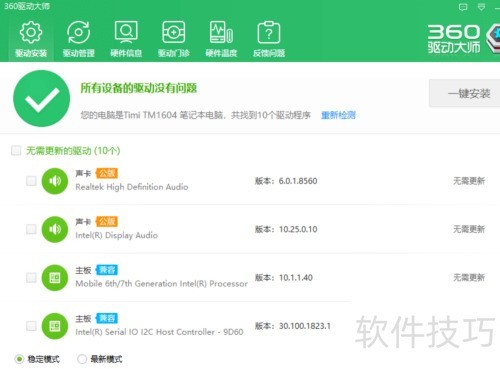Image resolution: width=500 pixels, height=369 pixels.
Task: Click the 公版 tag on Intel Display Audio
Action: pyautogui.click(x=107, y=221)
